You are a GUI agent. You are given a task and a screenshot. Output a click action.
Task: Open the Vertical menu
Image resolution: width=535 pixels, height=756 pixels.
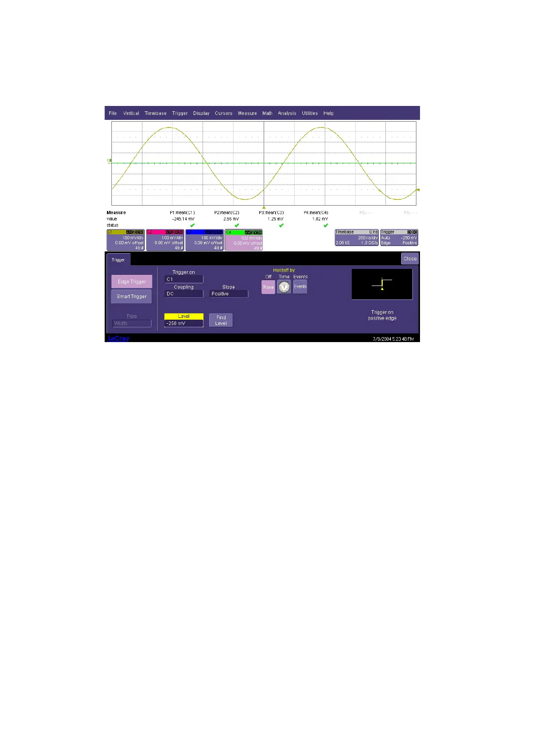[131, 114]
